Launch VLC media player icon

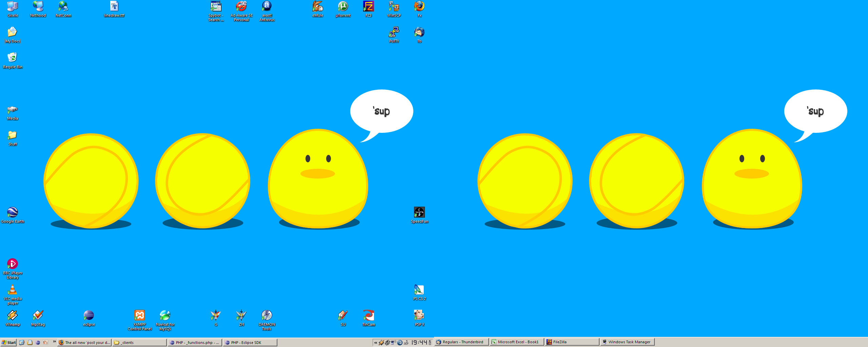[x=13, y=294]
